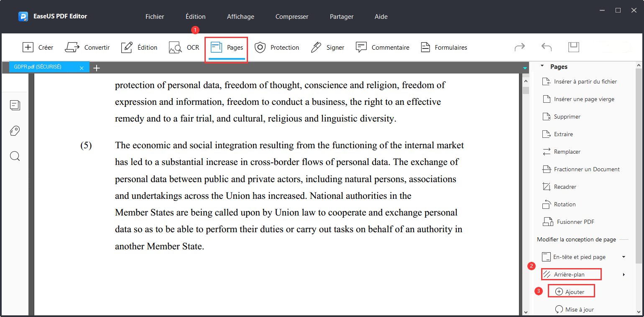Minimize the EaseUS PDF Editor window

(x=602, y=10)
